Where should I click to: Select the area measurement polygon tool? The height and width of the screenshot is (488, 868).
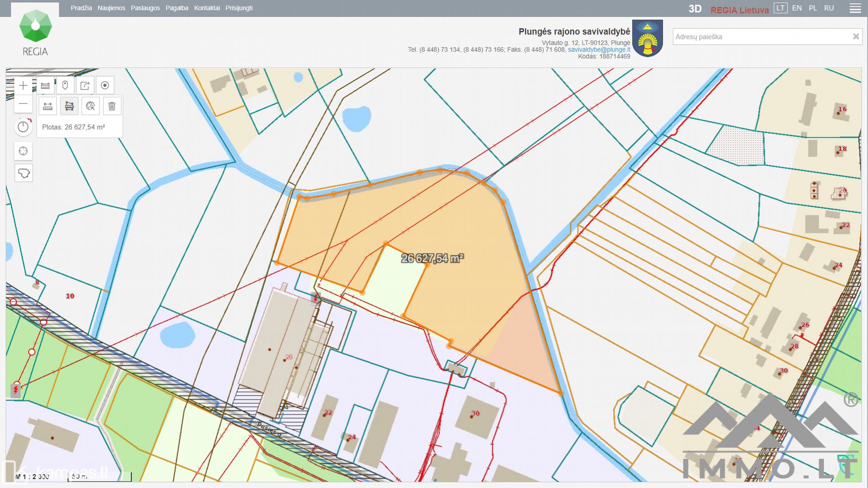coord(69,106)
